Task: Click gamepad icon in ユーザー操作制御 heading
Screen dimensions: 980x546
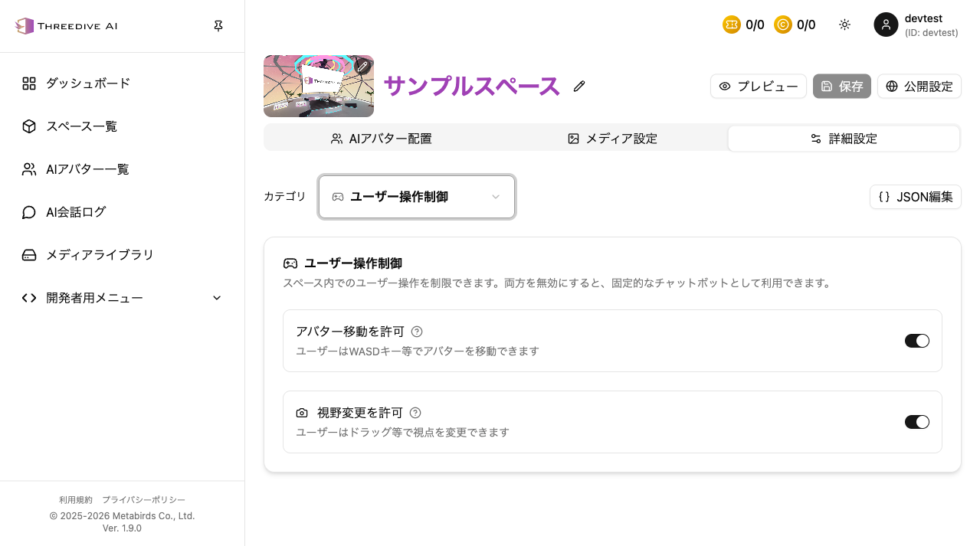Action: point(290,263)
